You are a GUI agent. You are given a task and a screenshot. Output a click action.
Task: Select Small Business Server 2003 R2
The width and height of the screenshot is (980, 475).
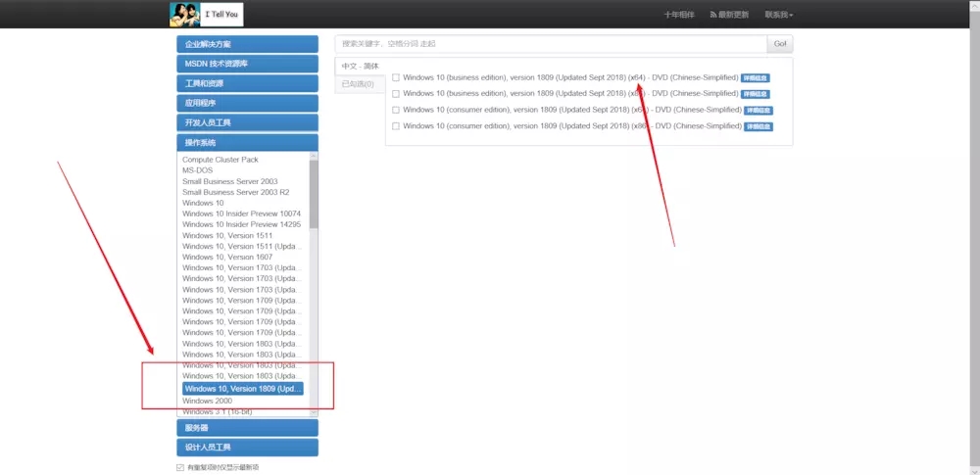(x=235, y=193)
